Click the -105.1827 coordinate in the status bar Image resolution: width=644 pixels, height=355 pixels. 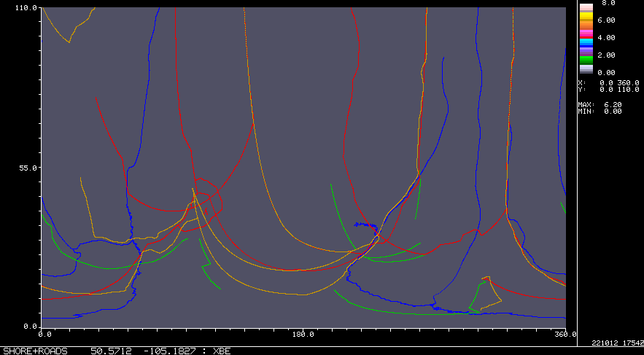(x=169, y=351)
